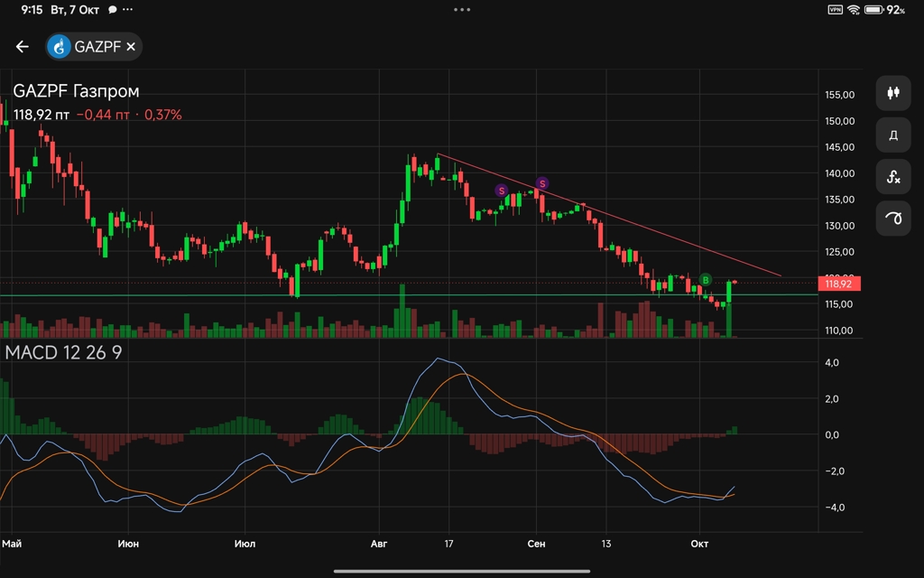Tap the Gazprom logo in the chip

tap(60, 47)
